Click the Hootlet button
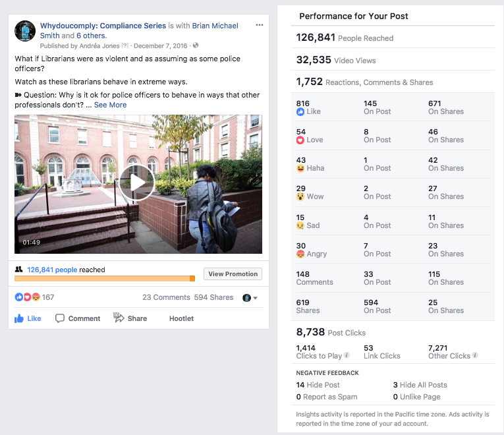504x435 pixels. click(181, 318)
